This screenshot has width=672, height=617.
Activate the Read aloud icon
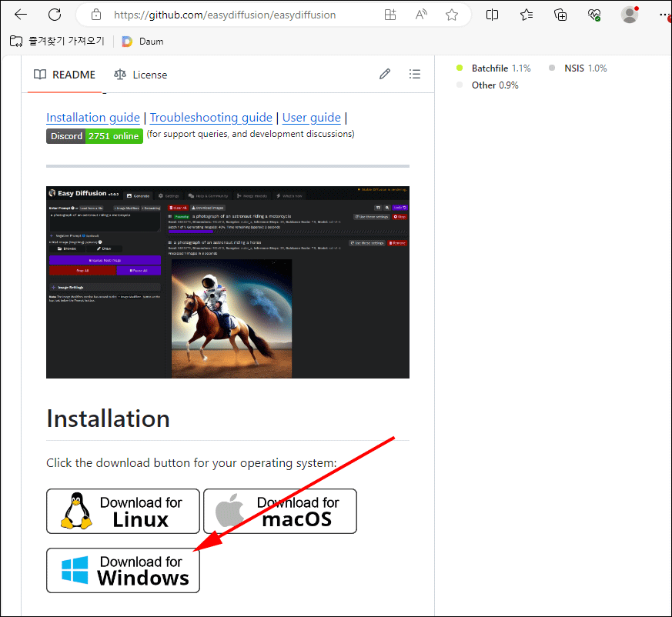pos(421,15)
